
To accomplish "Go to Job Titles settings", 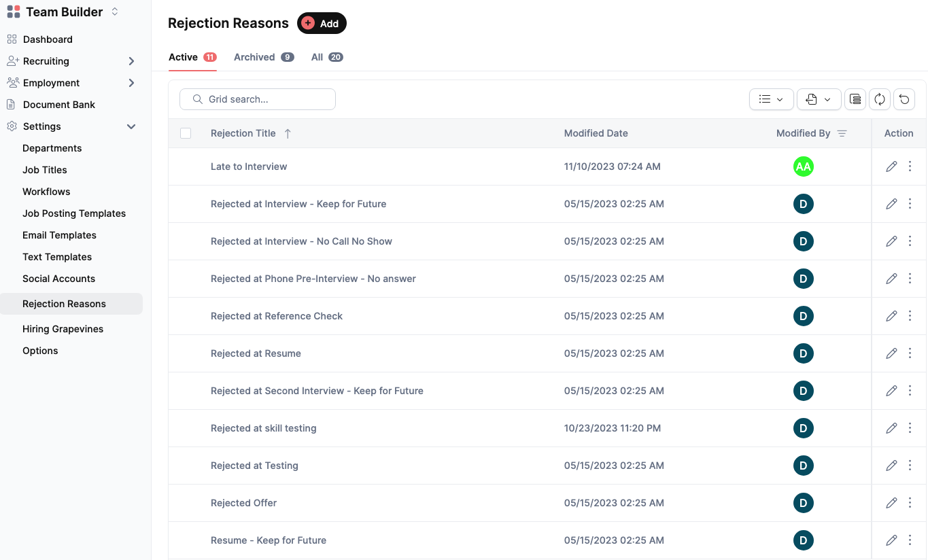I will pyautogui.click(x=45, y=170).
